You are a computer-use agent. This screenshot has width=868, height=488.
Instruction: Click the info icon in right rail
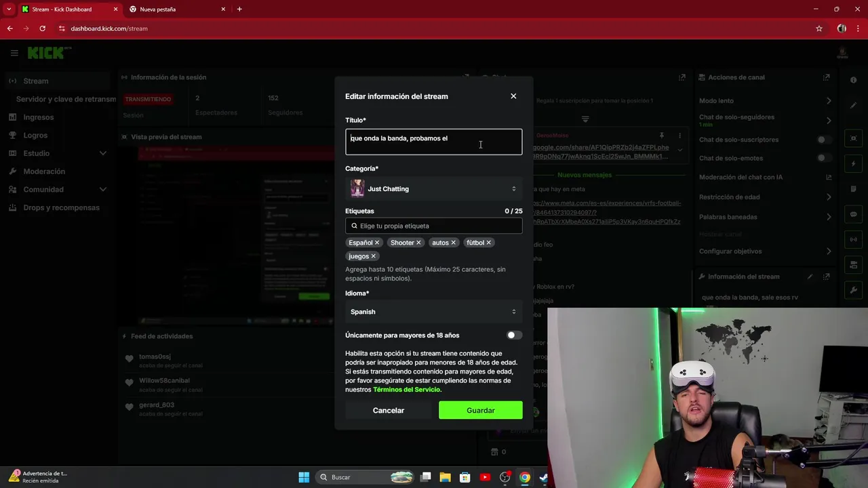(853, 80)
